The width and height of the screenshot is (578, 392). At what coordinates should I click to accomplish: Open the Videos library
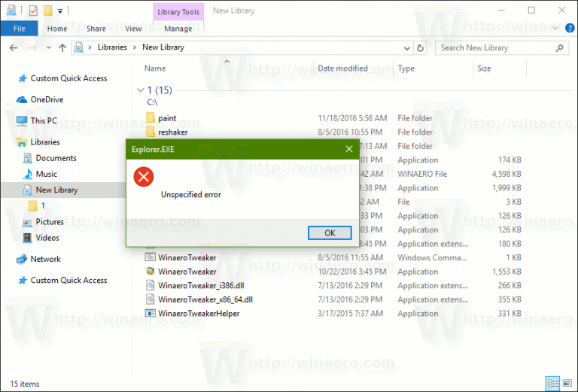point(47,238)
